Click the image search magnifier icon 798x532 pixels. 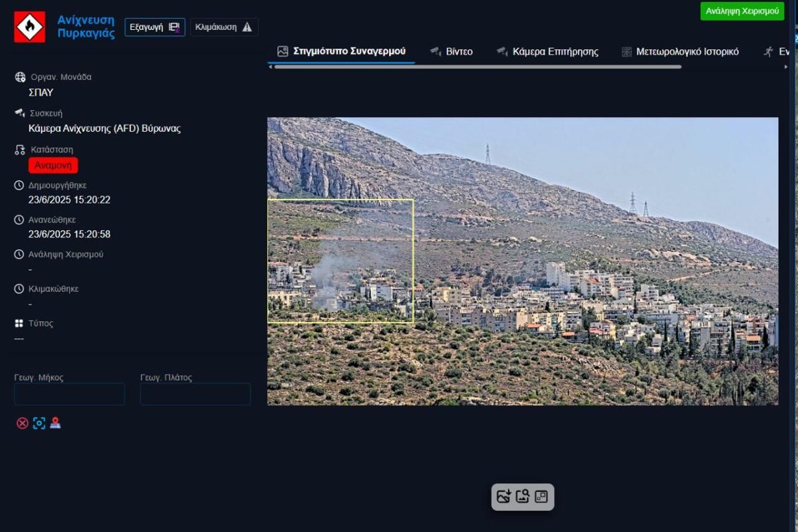click(x=523, y=497)
